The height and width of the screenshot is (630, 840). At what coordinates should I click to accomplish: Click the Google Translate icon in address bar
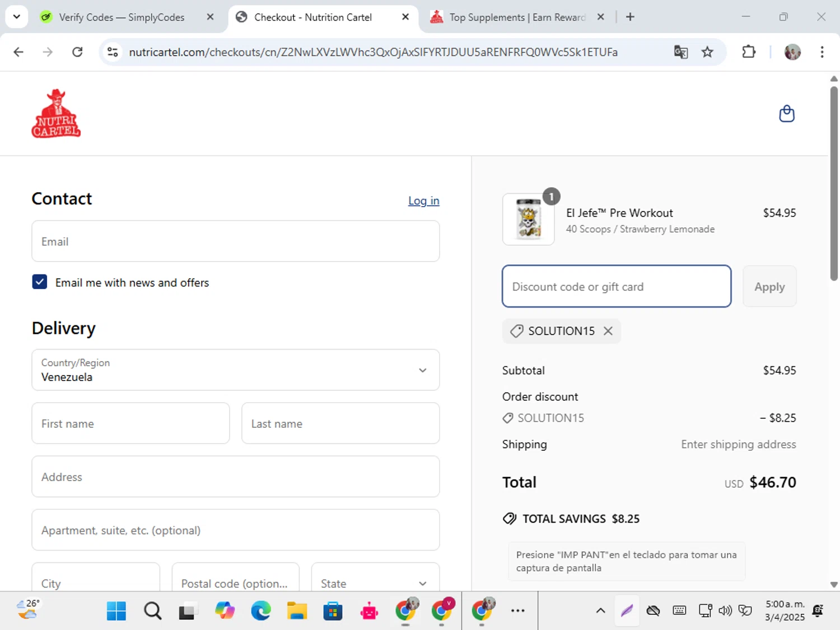(x=681, y=52)
